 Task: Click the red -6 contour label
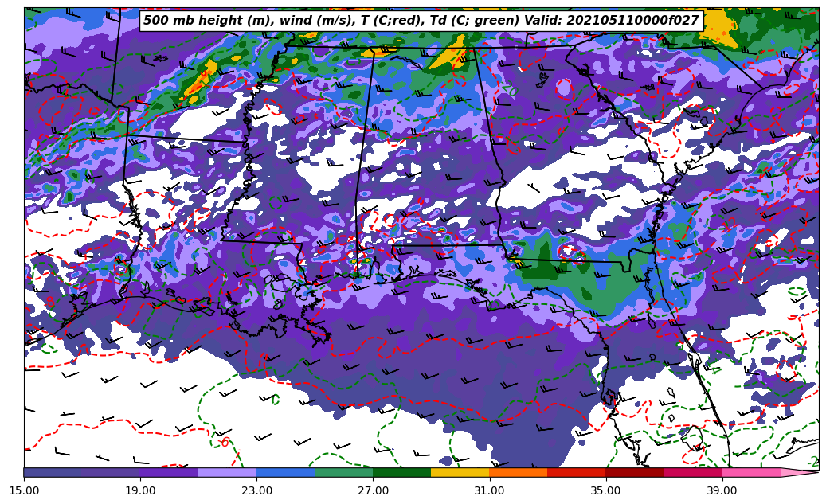(x=225, y=443)
